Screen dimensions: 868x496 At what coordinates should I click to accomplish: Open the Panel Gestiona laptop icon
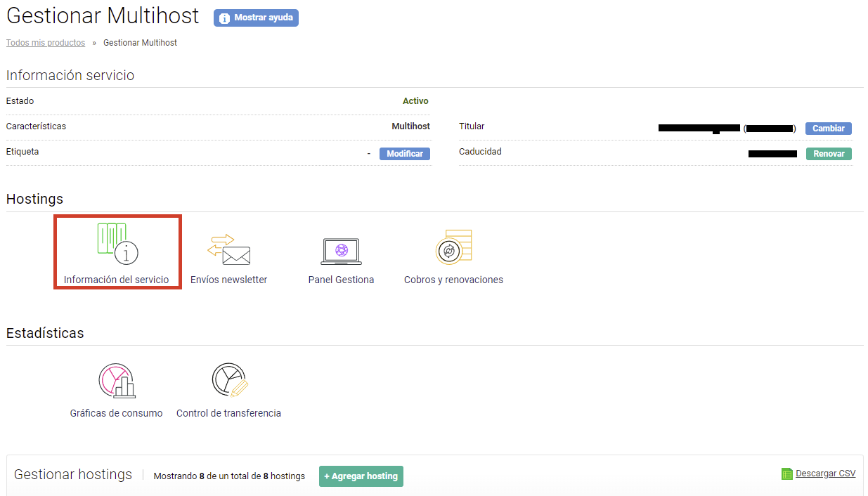tap(341, 251)
